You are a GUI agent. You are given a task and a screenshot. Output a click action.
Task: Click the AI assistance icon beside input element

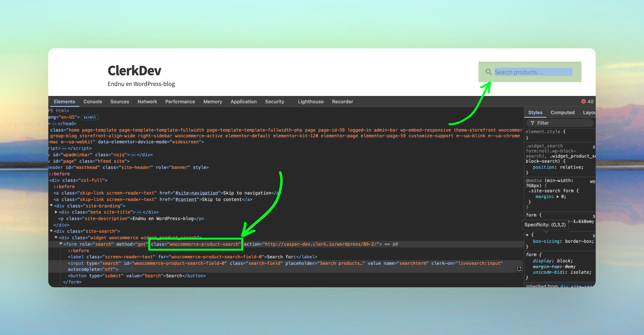519,269
